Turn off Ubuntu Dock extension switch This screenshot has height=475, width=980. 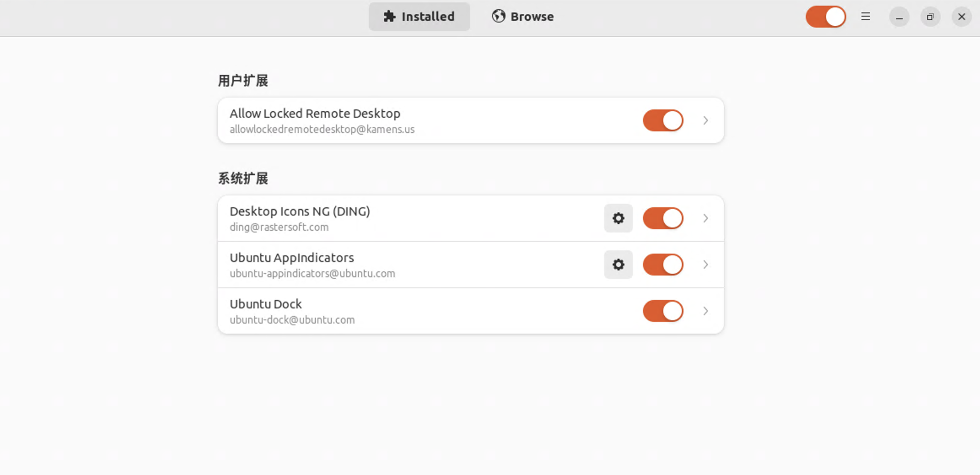click(663, 311)
